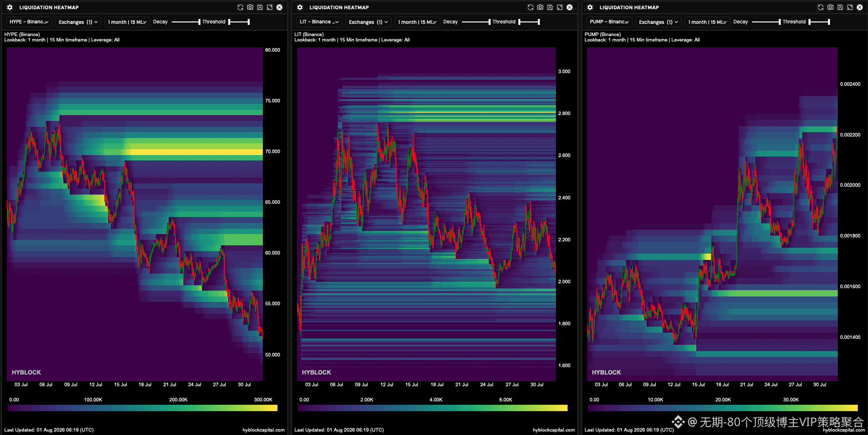Expand the HYPE heatmap to fullscreen
The image size is (868, 435).
pos(270,7)
